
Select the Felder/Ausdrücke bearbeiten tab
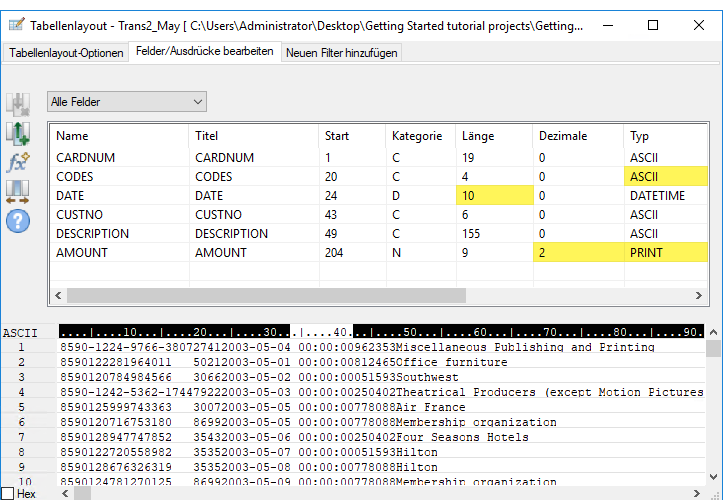click(204, 52)
